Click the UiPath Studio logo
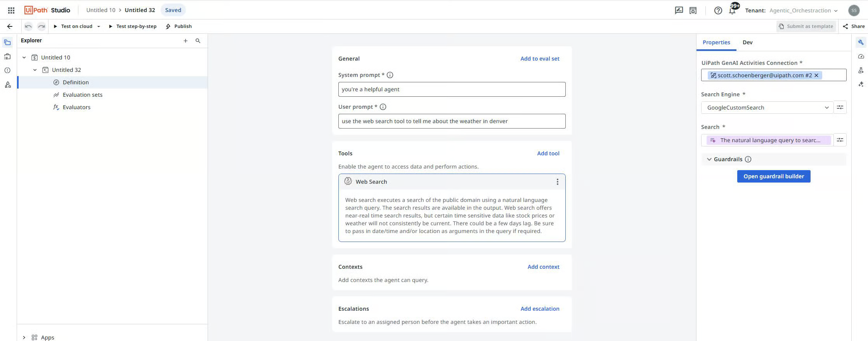Viewport: 868px width, 341px height. (47, 10)
